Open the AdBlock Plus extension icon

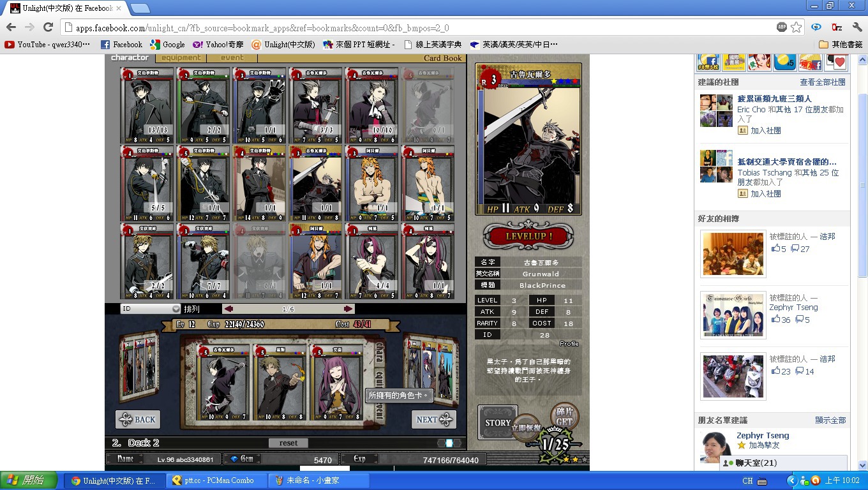pos(782,27)
